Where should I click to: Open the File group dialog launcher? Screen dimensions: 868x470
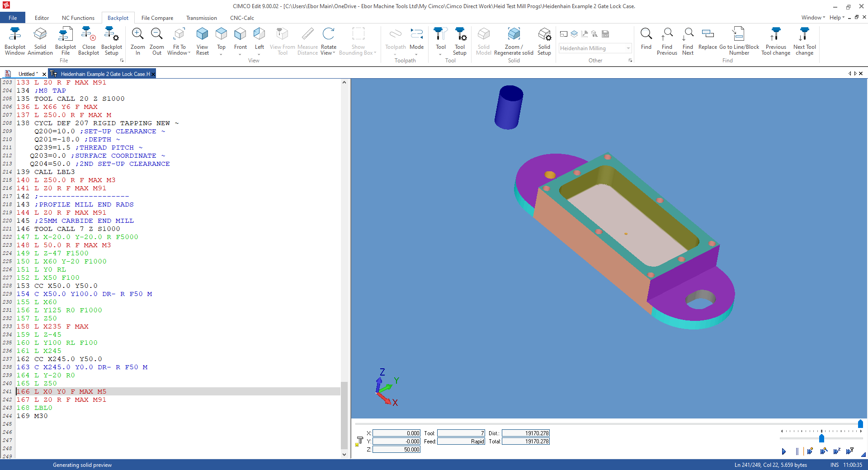122,61
